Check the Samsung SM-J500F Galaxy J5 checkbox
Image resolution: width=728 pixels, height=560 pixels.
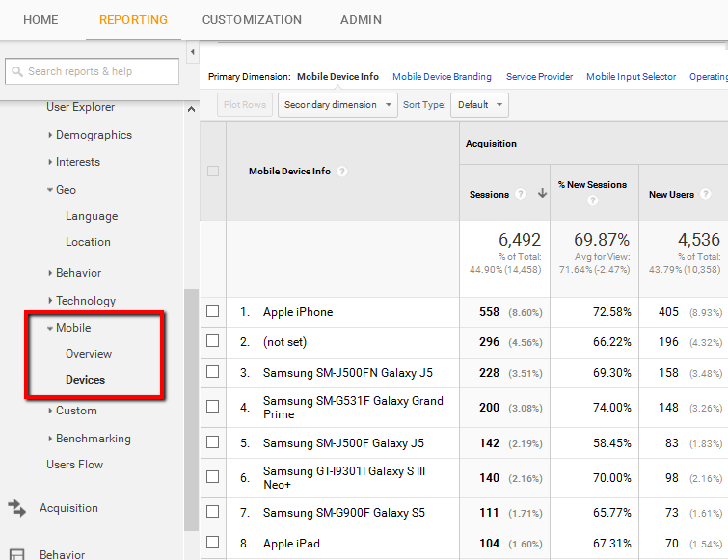213,441
